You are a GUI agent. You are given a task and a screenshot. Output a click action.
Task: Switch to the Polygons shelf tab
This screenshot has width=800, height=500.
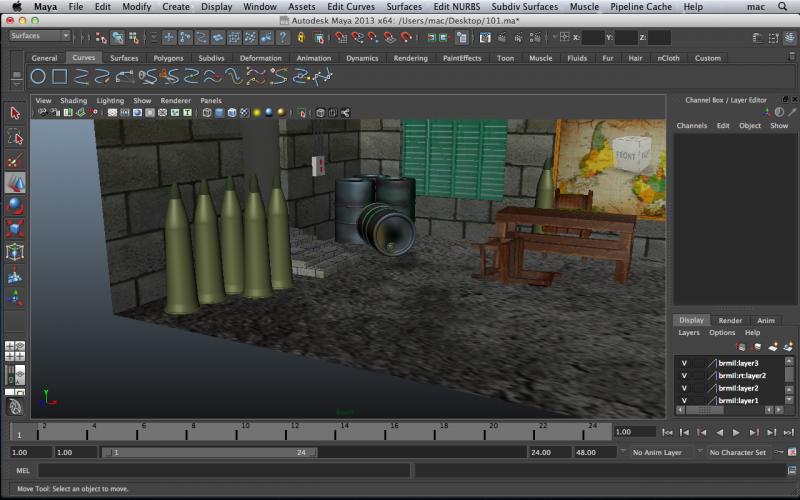tap(168, 58)
